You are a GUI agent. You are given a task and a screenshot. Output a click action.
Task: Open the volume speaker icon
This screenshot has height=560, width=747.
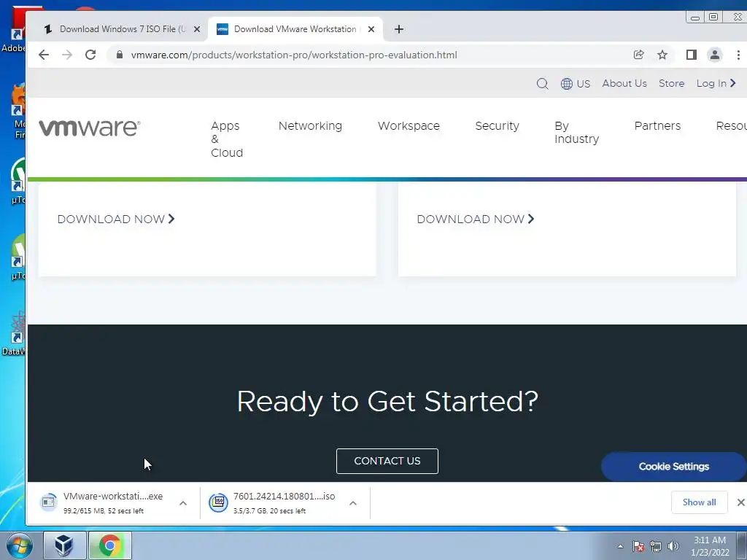[x=673, y=546]
